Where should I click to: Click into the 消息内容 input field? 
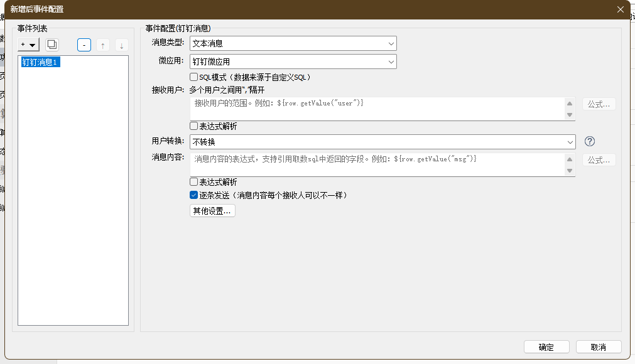(x=377, y=165)
